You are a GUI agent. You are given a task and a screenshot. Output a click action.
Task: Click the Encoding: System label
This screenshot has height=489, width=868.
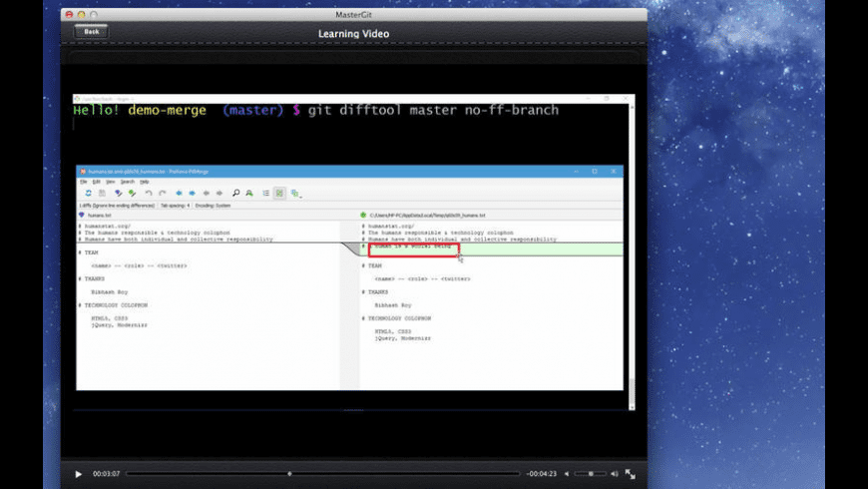click(214, 206)
